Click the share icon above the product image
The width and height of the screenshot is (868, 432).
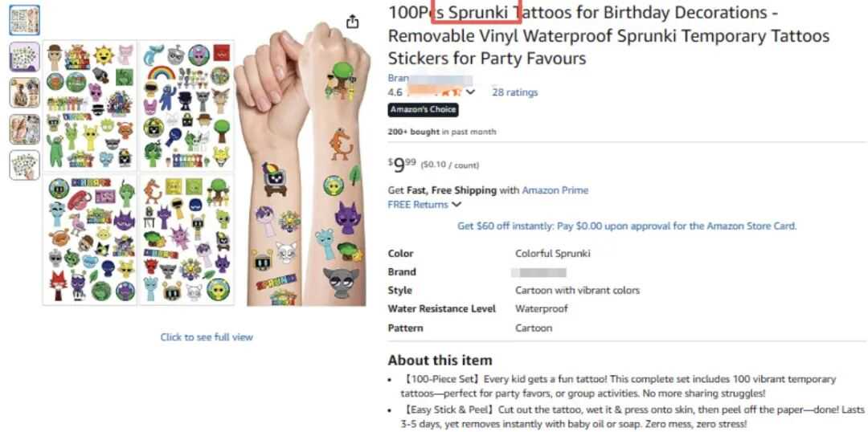point(352,22)
